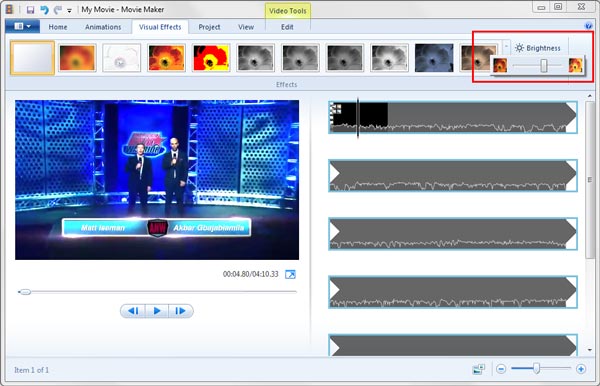Apply the third dark grayscale effect

tap(345, 58)
